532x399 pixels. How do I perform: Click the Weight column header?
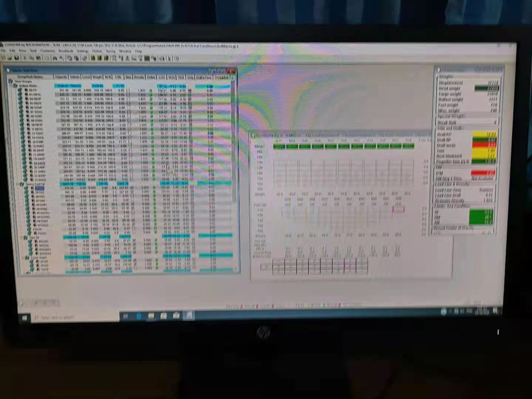point(97,77)
